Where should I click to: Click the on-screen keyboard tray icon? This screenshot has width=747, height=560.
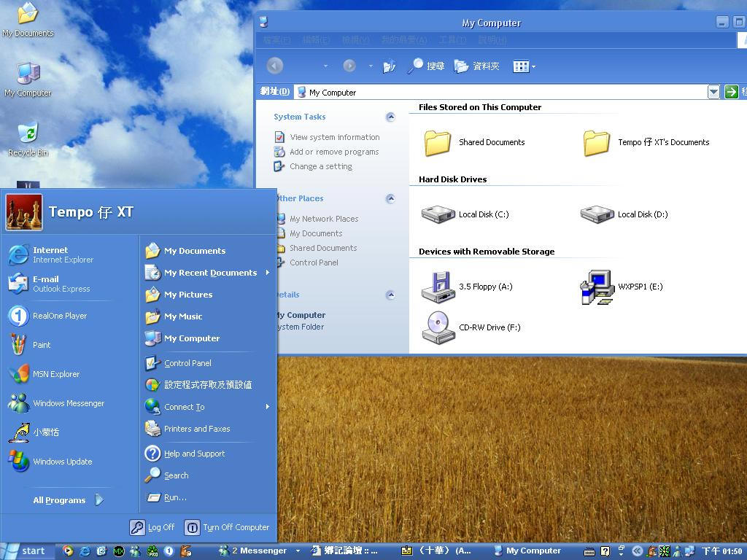[589, 551]
